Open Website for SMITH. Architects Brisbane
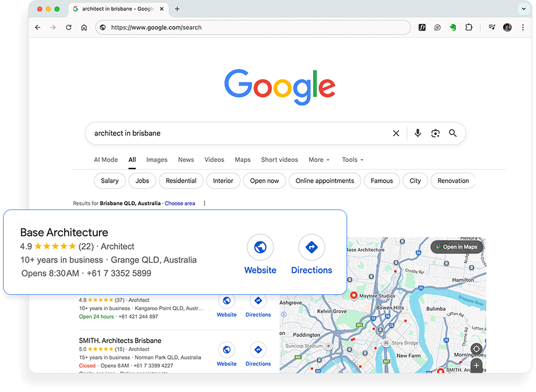Image resolution: width=536 pixels, height=392 pixels. click(x=226, y=350)
